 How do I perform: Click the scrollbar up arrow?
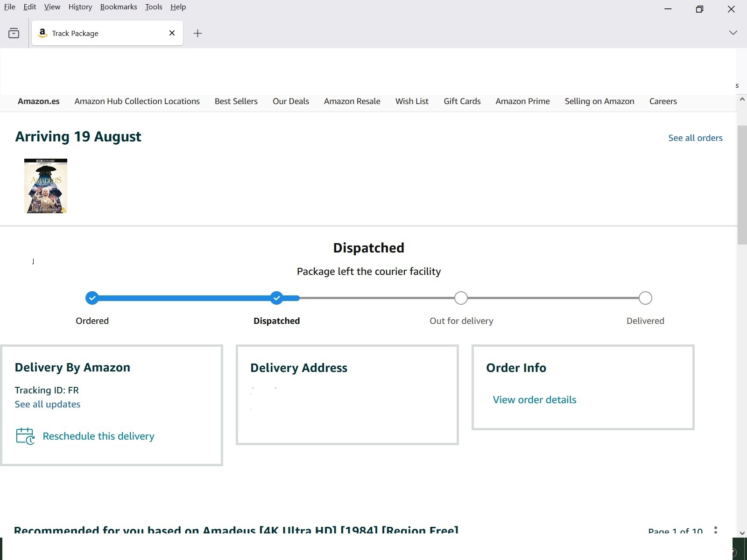pos(742,99)
